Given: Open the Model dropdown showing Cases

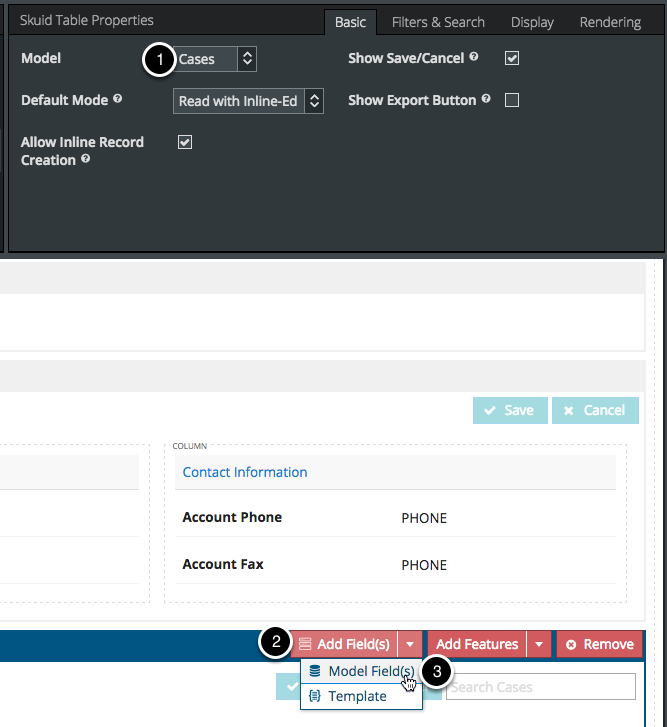Looking at the screenshot, I should coord(216,59).
